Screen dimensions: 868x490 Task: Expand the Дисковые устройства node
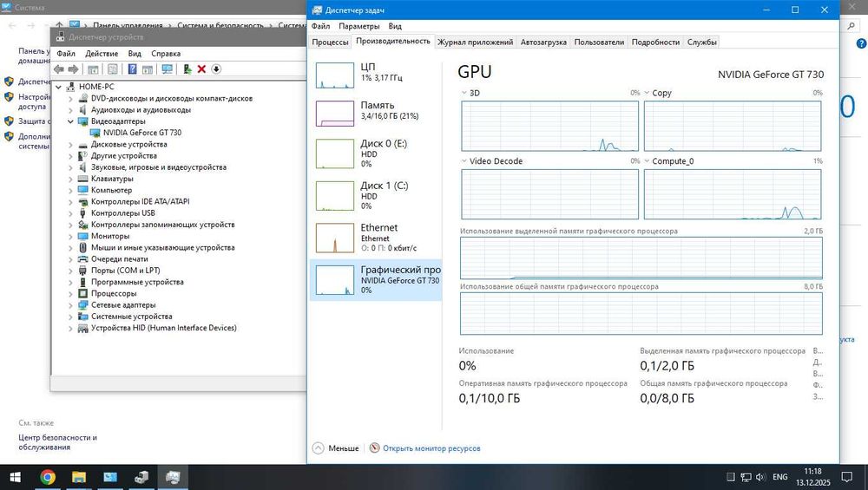pos(70,144)
